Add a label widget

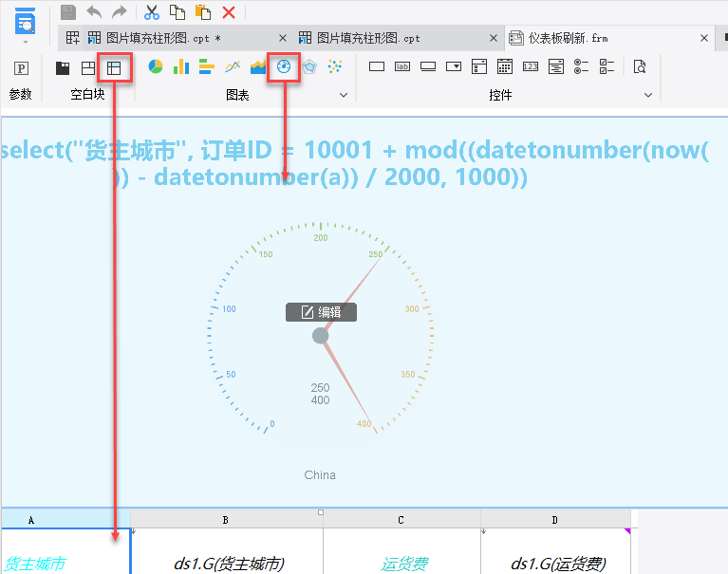402,66
